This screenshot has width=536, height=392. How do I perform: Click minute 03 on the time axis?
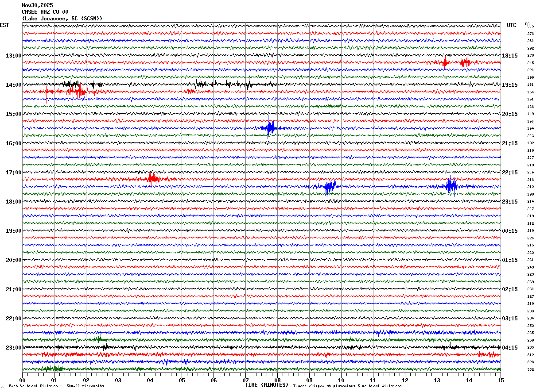[x=118, y=380]
